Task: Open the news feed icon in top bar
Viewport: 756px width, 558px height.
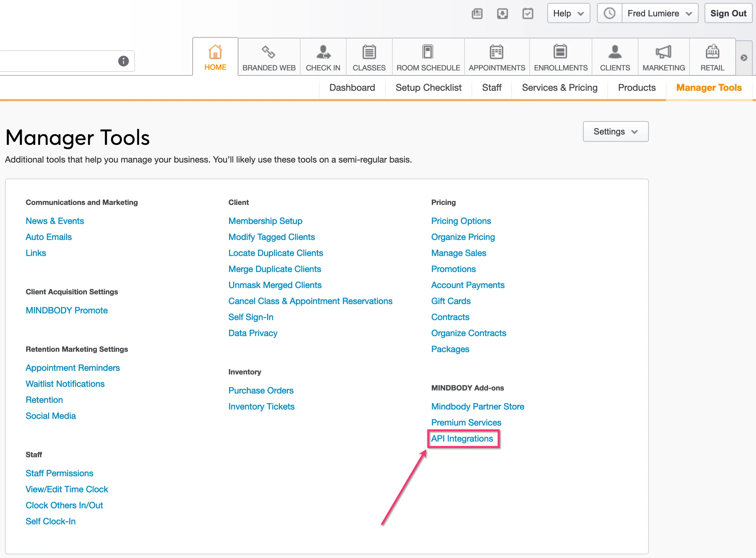Action: 477,13
